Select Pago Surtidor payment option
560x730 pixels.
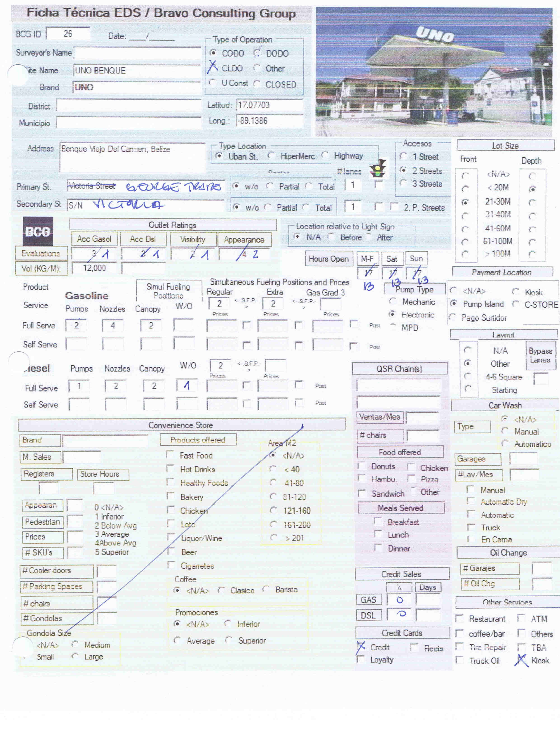point(452,317)
